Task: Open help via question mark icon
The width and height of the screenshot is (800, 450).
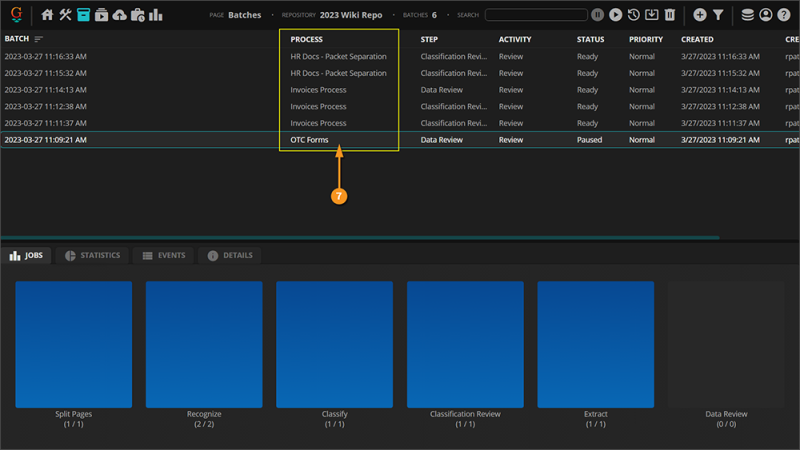Action: [x=785, y=15]
